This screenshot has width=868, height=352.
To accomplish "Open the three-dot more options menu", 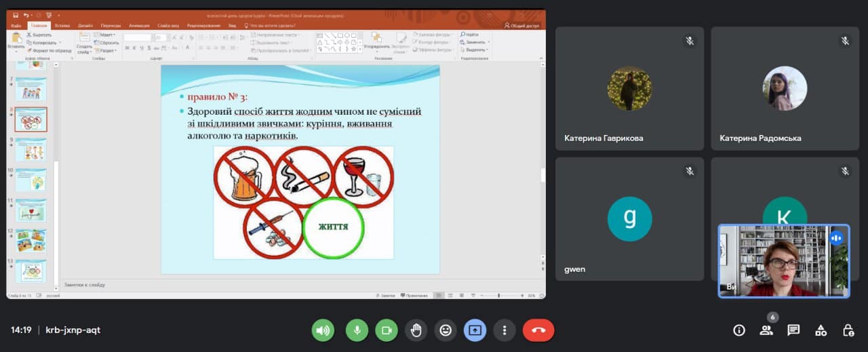I will pyautogui.click(x=505, y=330).
